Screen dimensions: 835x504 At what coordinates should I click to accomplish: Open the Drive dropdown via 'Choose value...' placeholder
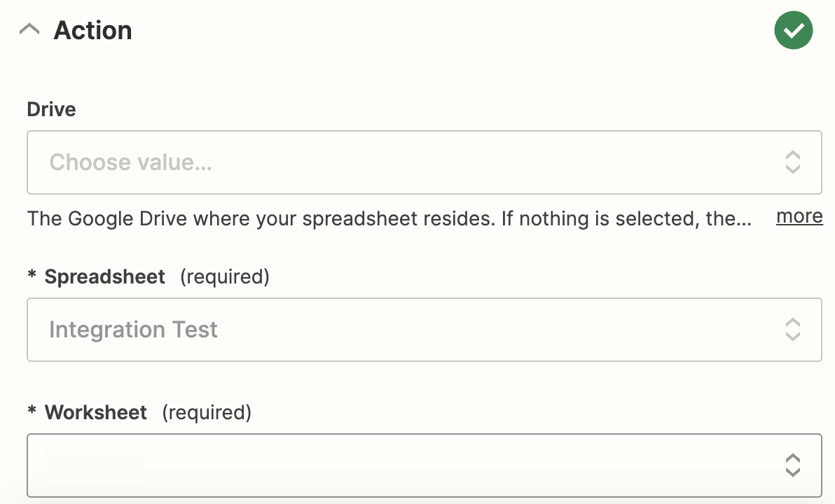[x=130, y=162]
